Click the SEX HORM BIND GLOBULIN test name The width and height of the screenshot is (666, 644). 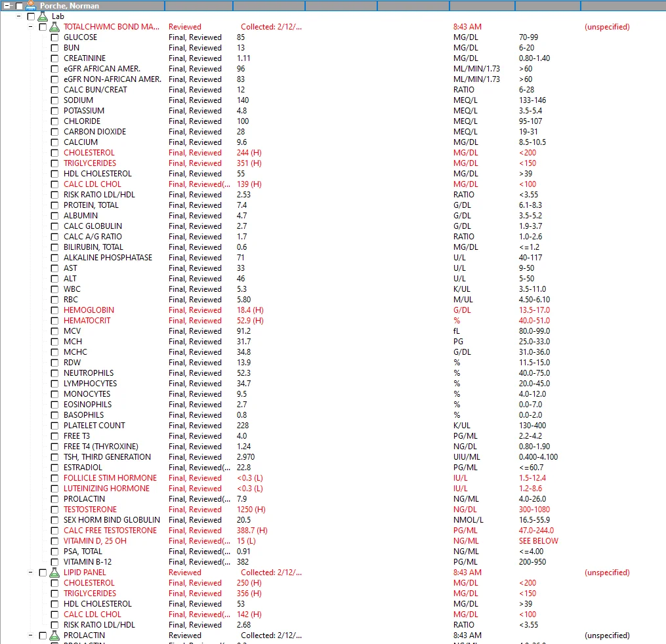click(112, 520)
